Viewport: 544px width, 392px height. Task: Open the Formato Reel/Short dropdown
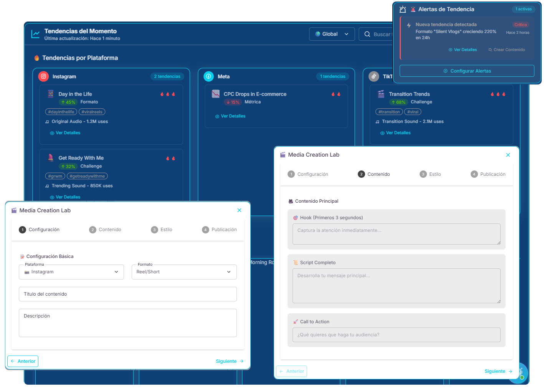[184, 272]
